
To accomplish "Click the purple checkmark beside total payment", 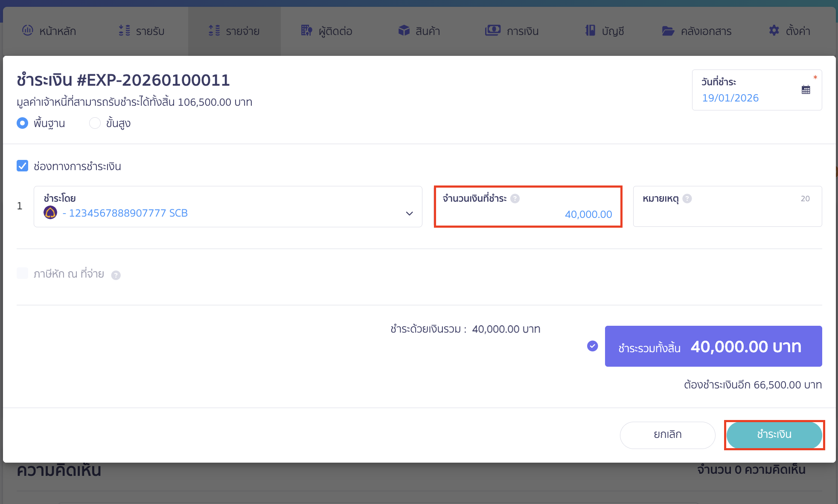I will 592,346.
